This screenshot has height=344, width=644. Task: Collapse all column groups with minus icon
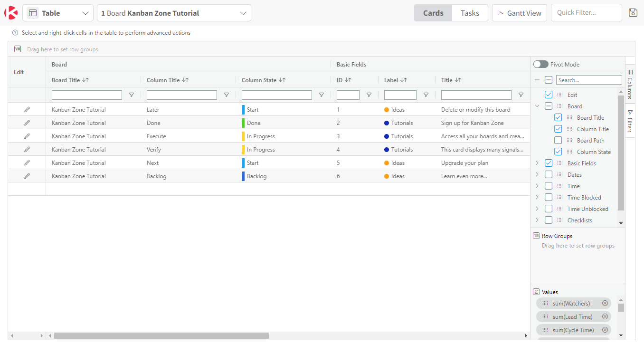537,80
